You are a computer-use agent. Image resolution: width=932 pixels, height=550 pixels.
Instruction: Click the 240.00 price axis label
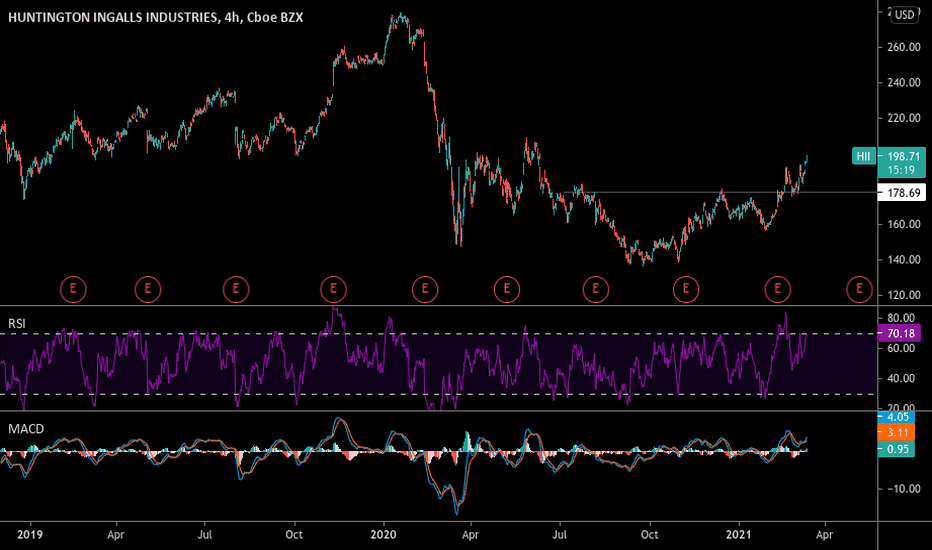coord(904,82)
